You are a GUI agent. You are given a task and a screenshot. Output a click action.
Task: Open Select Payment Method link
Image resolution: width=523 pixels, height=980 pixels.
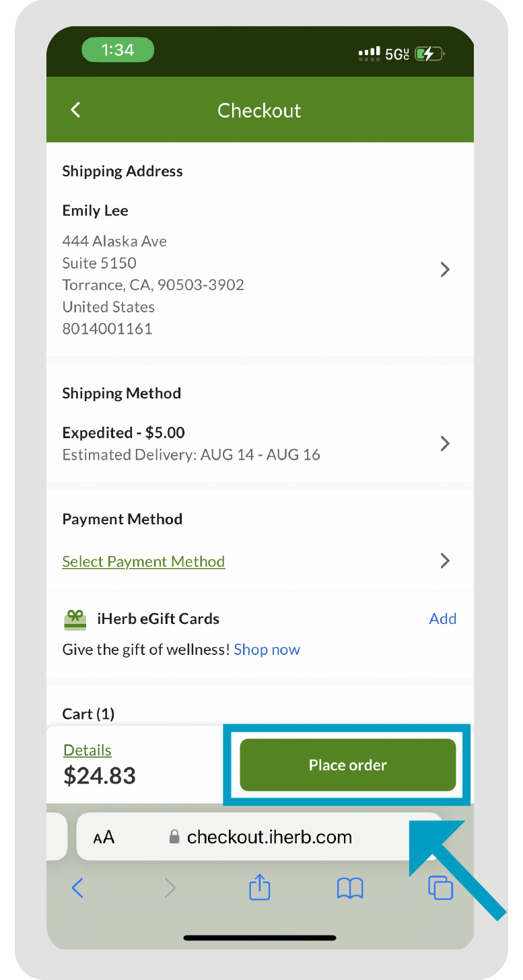coord(143,561)
